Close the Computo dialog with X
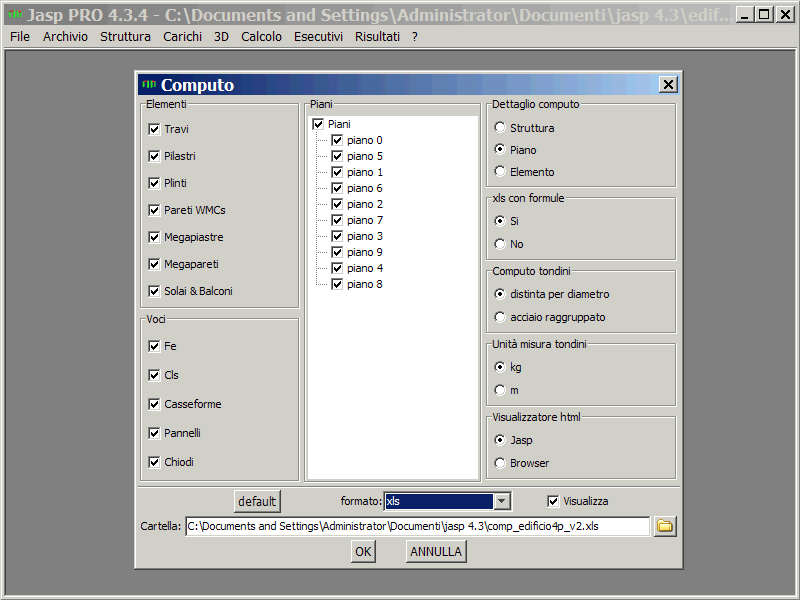The width and height of the screenshot is (800, 600). (668, 85)
